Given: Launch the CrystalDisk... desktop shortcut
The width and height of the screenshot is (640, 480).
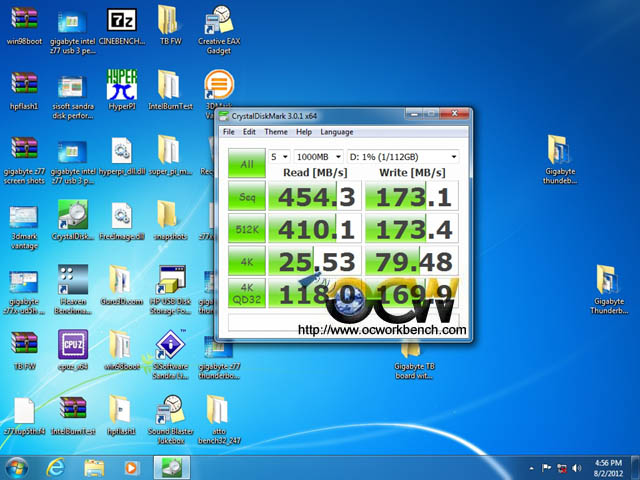Looking at the screenshot, I should [x=73, y=215].
